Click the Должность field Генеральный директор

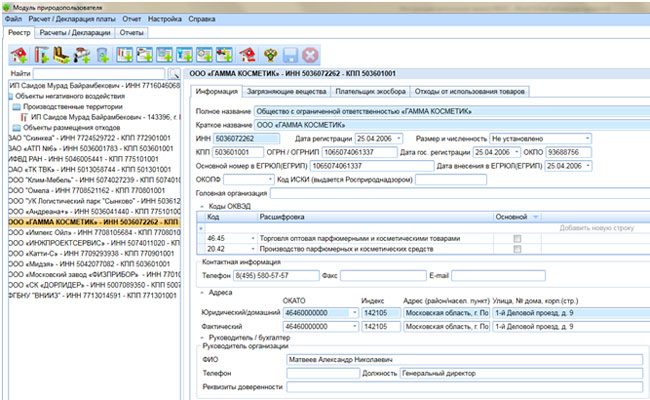pyautogui.click(x=521, y=373)
